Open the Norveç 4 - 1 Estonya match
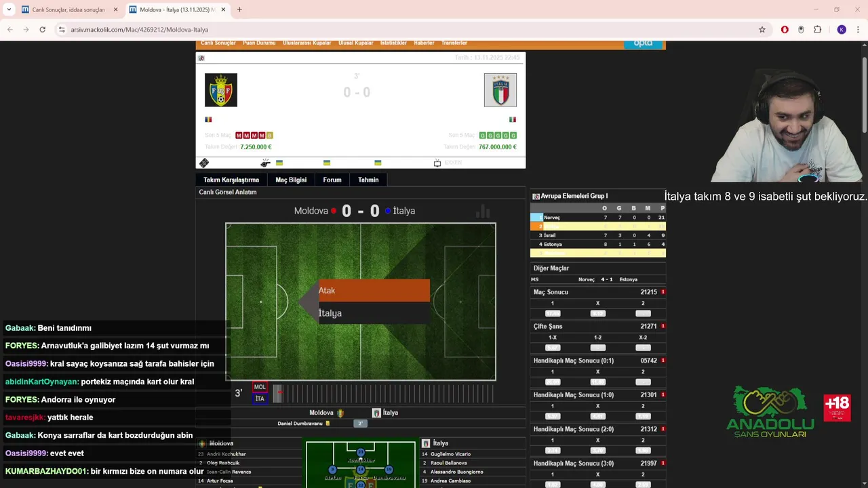Viewport: 868px width, 488px height. coord(598,279)
